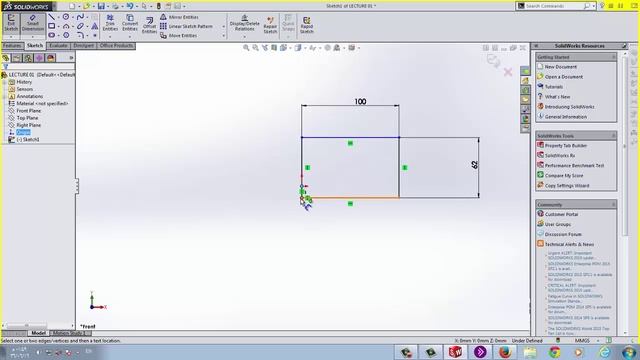
Task: Select the Spline sketch tool
Action: 80,17
